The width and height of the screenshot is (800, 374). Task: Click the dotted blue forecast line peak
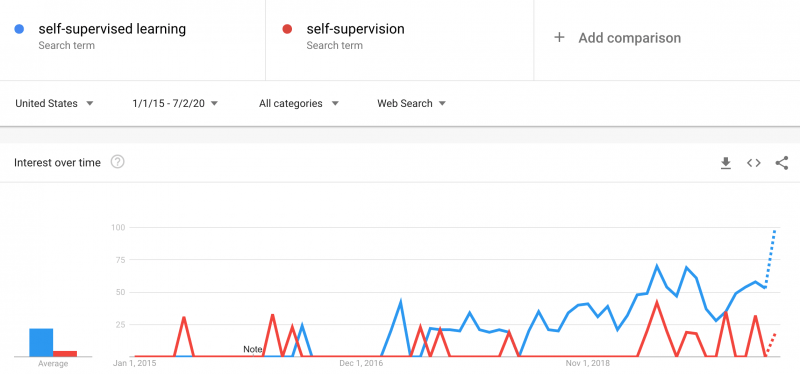pos(775,231)
